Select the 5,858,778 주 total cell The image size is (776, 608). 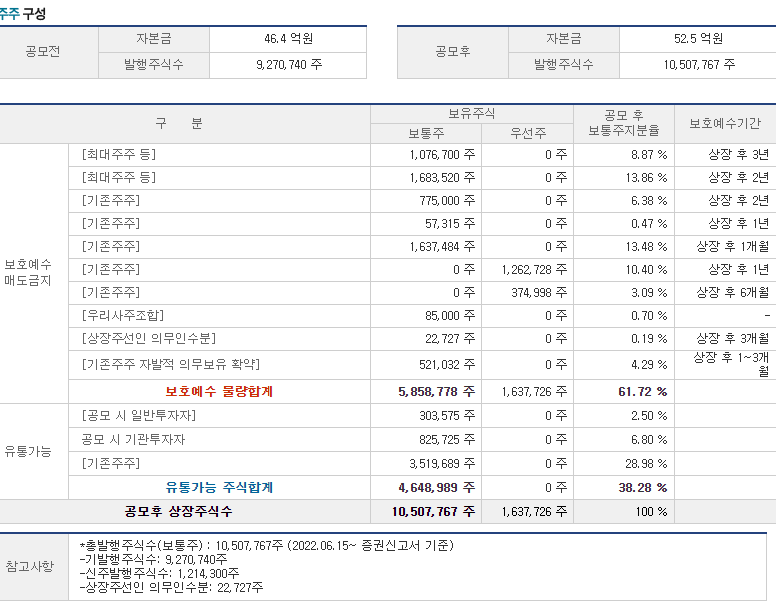426,392
